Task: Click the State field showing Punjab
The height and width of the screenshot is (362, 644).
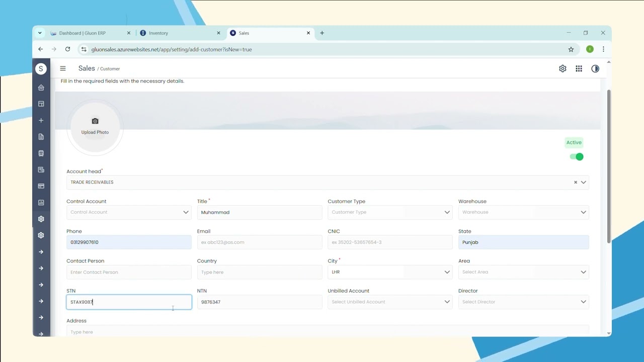Action: 523,242
